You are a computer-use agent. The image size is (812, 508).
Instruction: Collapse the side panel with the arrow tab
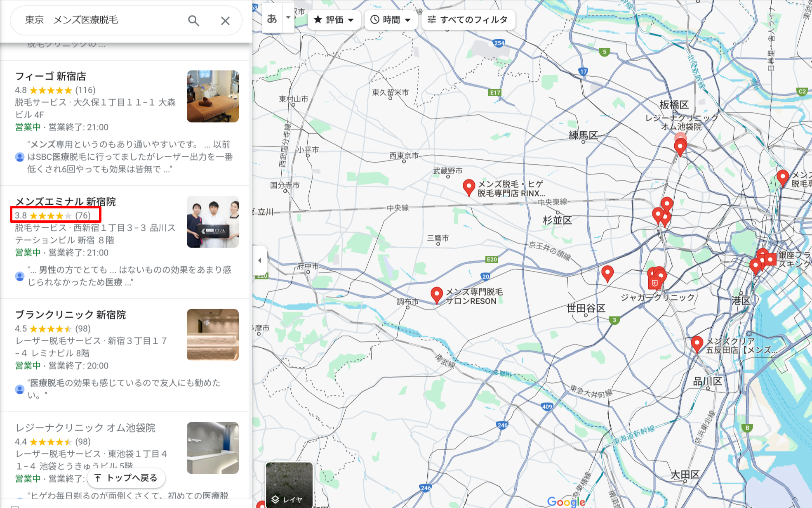click(260, 260)
